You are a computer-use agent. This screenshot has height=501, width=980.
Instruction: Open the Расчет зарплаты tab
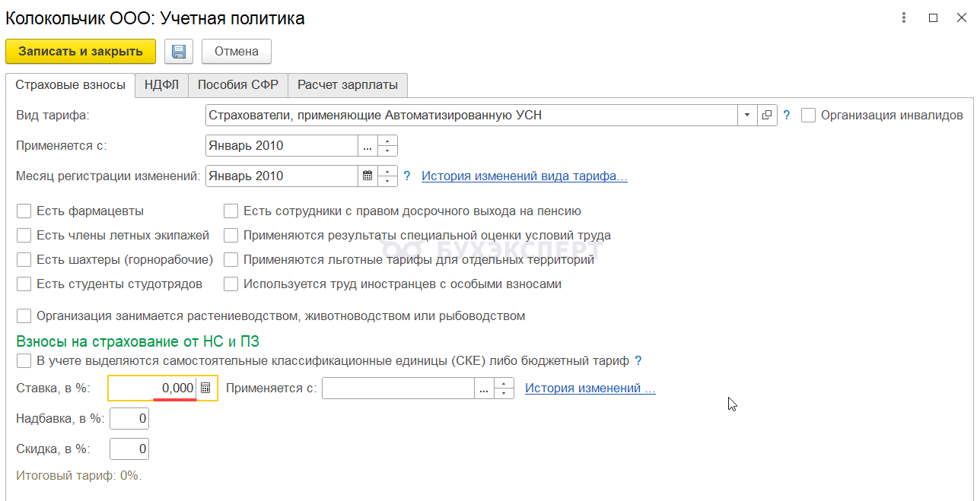348,85
